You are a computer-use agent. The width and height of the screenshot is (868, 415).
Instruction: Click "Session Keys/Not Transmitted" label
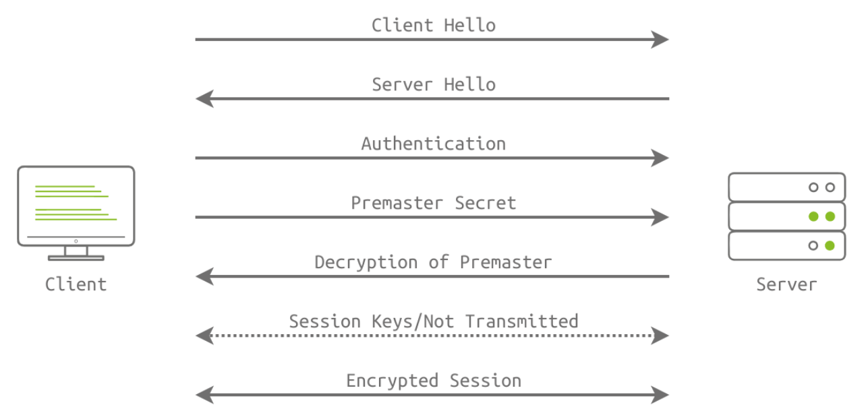[x=433, y=321]
